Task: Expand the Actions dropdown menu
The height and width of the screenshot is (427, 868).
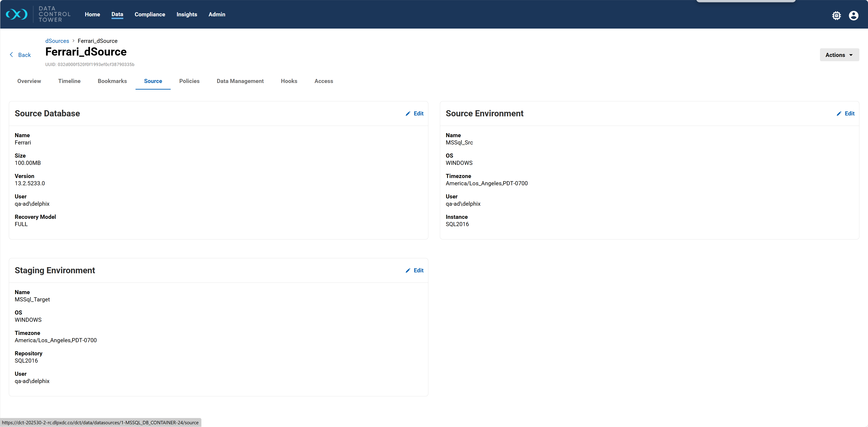Action: tap(839, 55)
